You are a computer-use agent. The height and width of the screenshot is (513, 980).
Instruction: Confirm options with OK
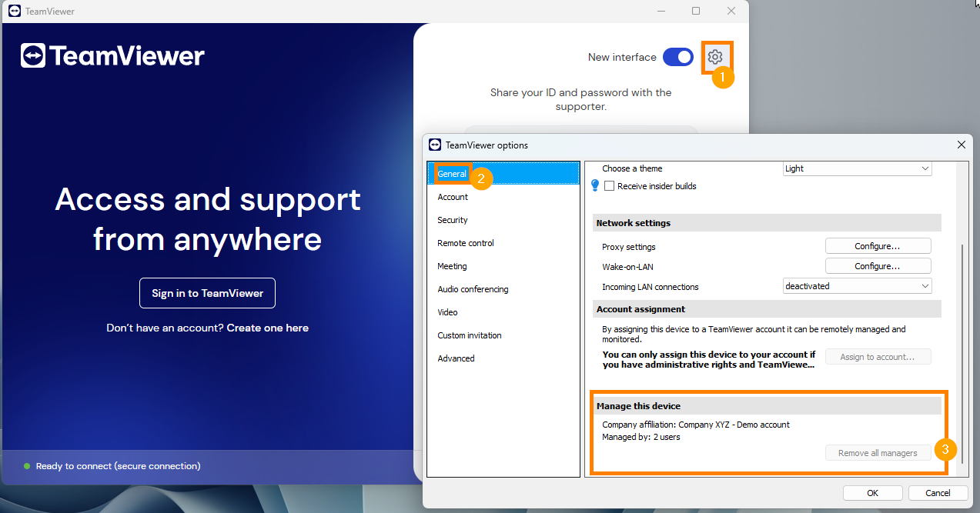(x=872, y=493)
